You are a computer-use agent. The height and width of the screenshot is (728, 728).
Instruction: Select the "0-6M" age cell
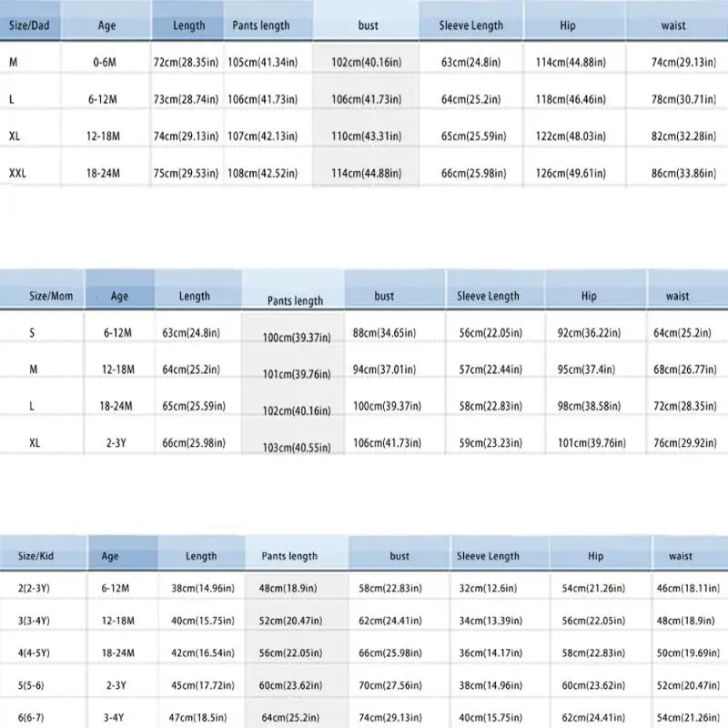click(105, 62)
